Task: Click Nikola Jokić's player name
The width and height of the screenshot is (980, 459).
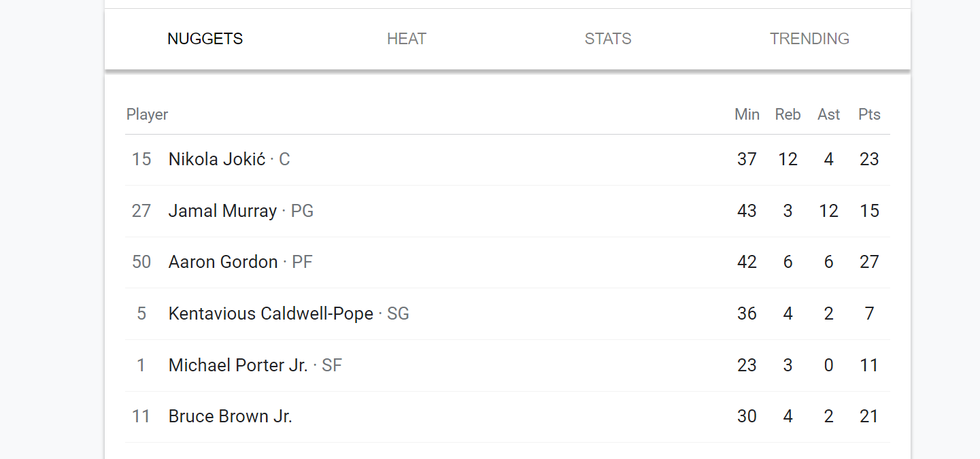Action: click(217, 159)
